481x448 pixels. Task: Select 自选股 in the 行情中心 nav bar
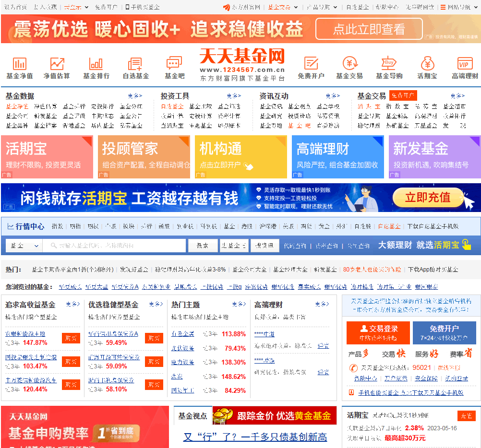362,226
